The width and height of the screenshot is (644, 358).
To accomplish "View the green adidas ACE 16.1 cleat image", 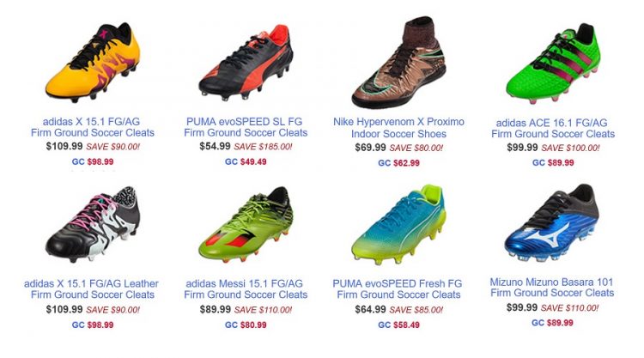I will [553, 64].
